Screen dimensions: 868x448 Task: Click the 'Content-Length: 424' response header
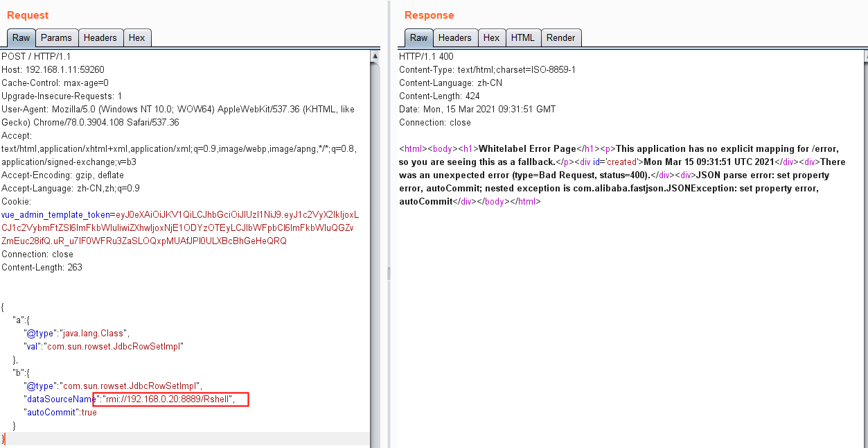point(439,96)
